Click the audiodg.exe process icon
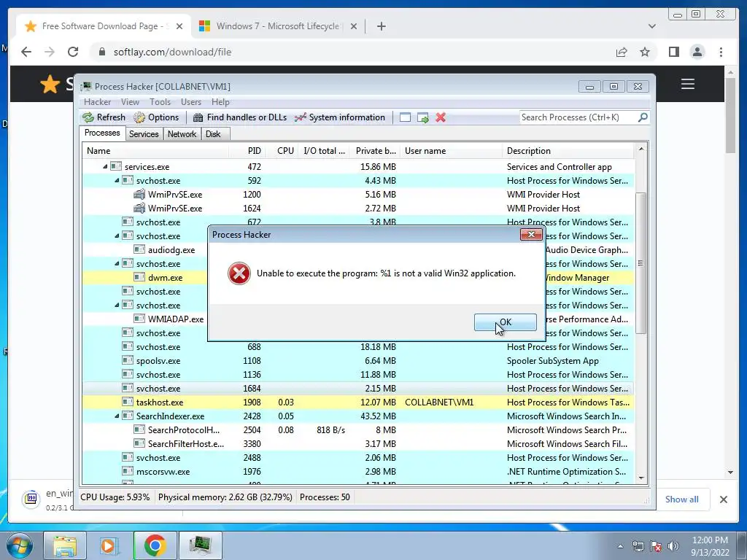The height and width of the screenshot is (560, 747). click(x=139, y=249)
